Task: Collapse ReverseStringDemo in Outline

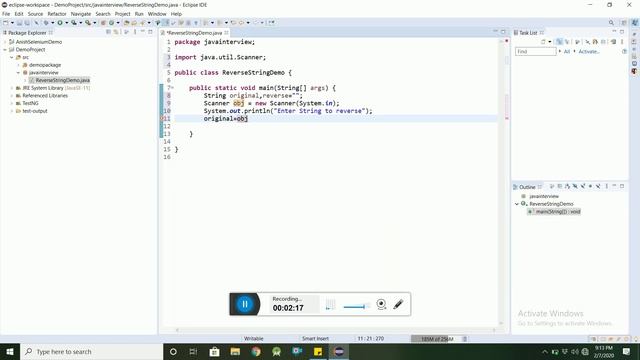Action: tap(517, 204)
